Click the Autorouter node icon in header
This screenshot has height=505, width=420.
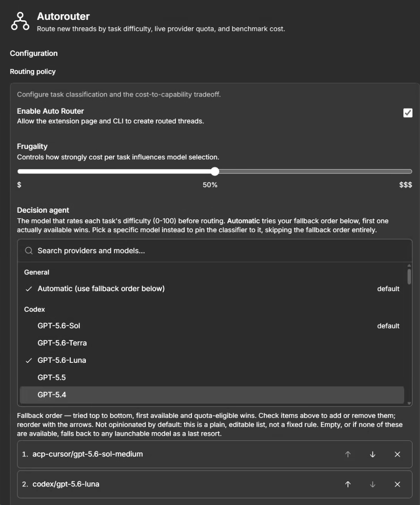coord(20,21)
